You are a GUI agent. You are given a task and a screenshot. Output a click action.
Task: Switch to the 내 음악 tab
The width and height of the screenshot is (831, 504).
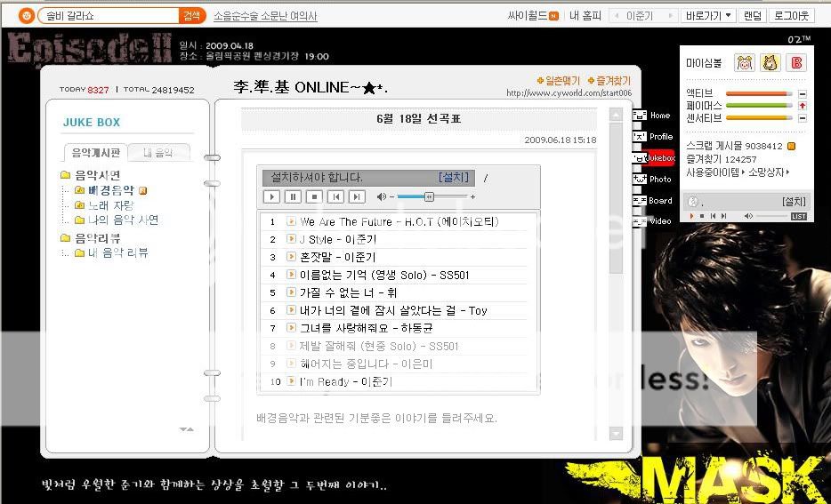click(x=157, y=153)
